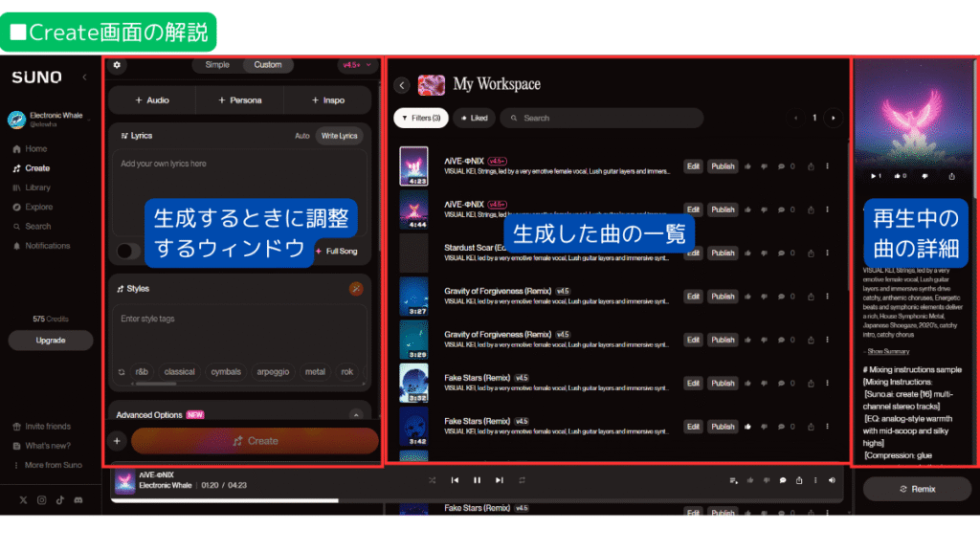Click the + Inspo button
Image resolution: width=980 pixels, height=551 pixels.
[x=328, y=100]
